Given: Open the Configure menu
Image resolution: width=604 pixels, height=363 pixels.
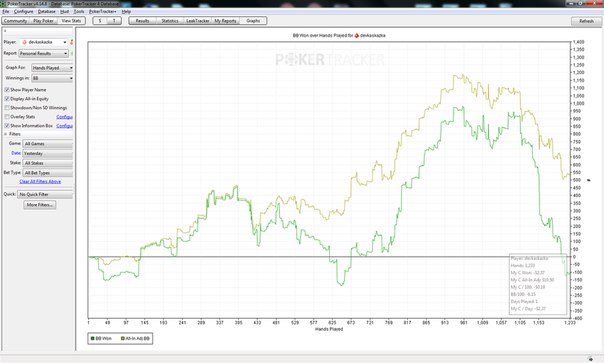Looking at the screenshot, I should 23,12.
